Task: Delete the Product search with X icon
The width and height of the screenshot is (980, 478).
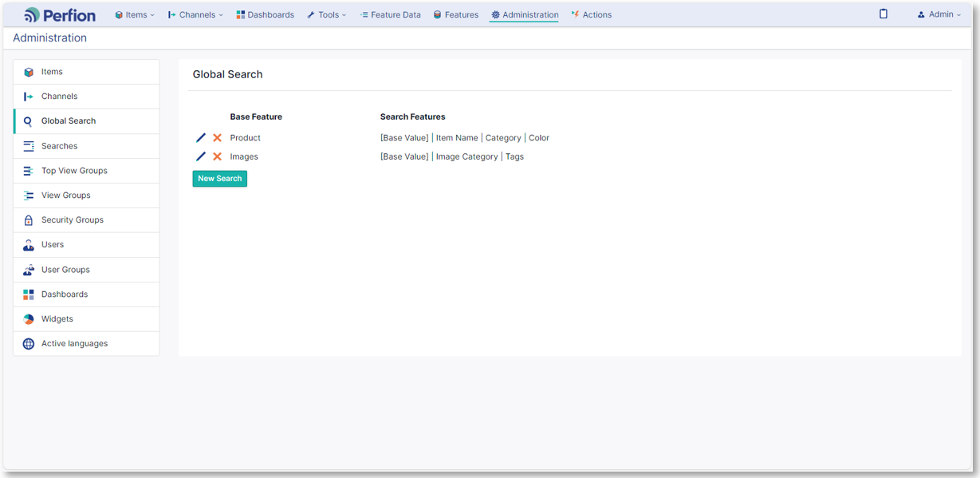Action: (x=217, y=138)
